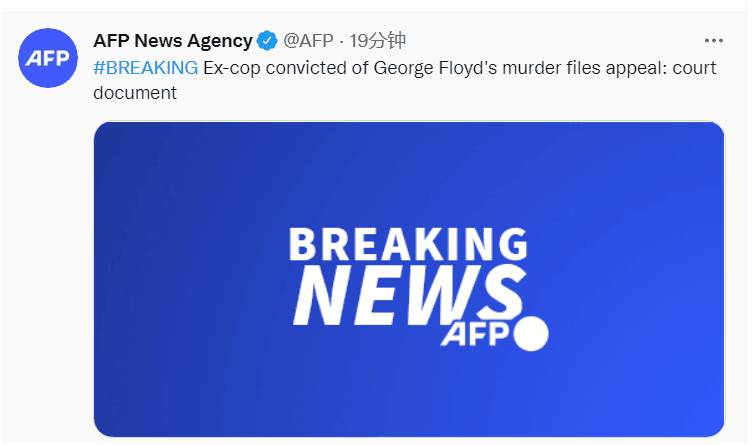Screen dimensions: 756x445
Task: Click the italic NEWS word in the image
Action: (409, 295)
